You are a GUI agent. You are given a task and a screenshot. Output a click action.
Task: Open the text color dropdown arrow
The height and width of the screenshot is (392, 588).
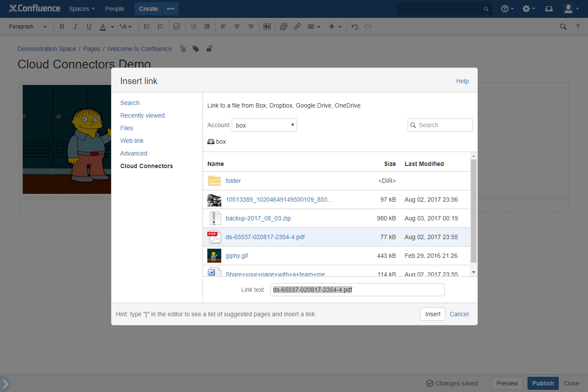tap(112, 27)
